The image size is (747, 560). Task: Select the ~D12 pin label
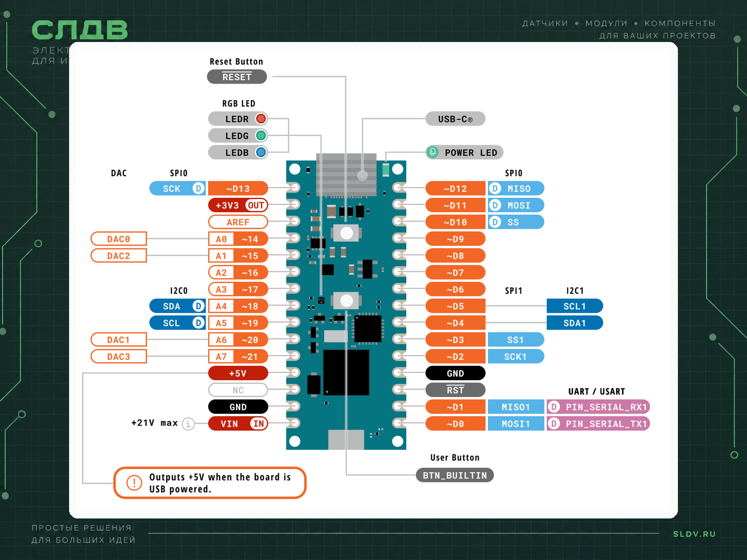pos(456,189)
